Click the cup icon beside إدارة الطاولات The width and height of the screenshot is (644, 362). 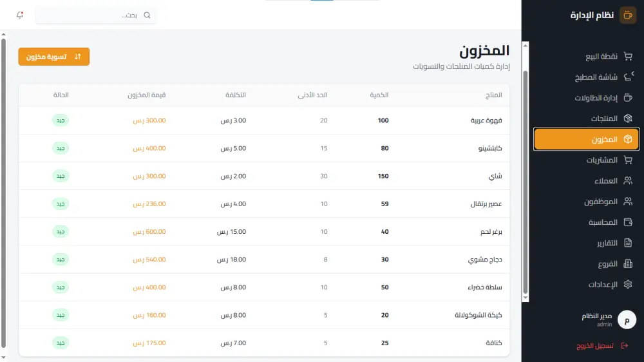coord(627,98)
